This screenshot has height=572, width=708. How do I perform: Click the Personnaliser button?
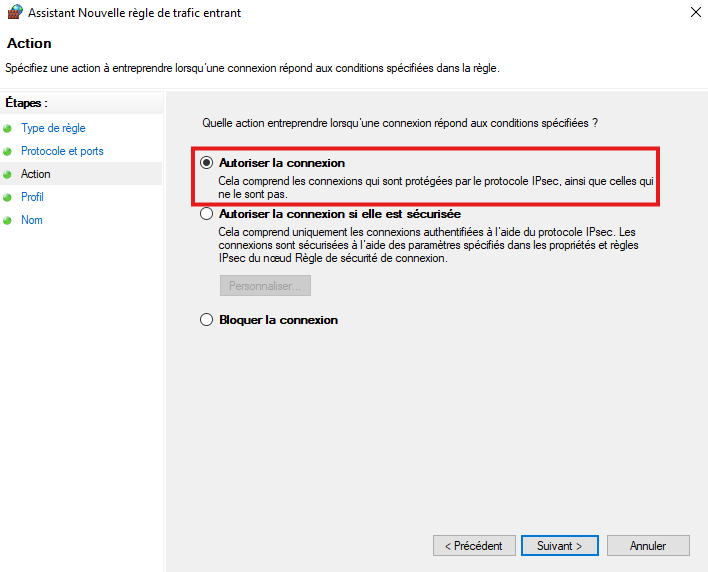point(265,286)
